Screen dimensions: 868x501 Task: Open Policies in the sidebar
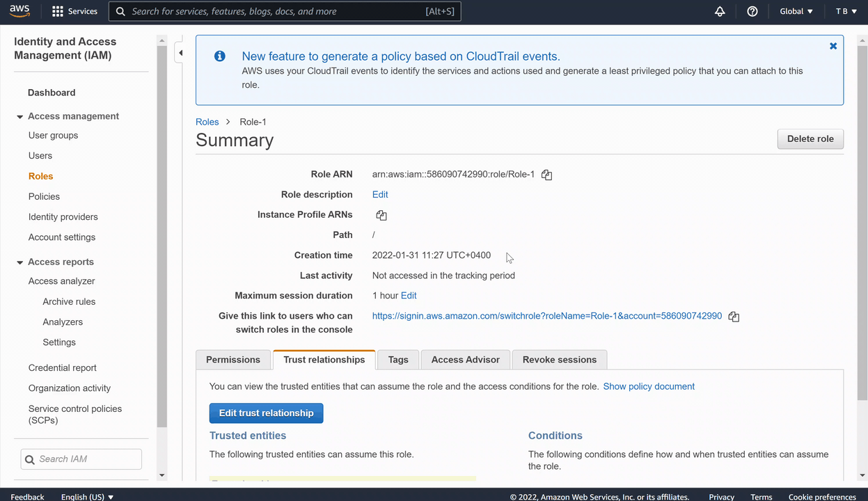(x=44, y=197)
